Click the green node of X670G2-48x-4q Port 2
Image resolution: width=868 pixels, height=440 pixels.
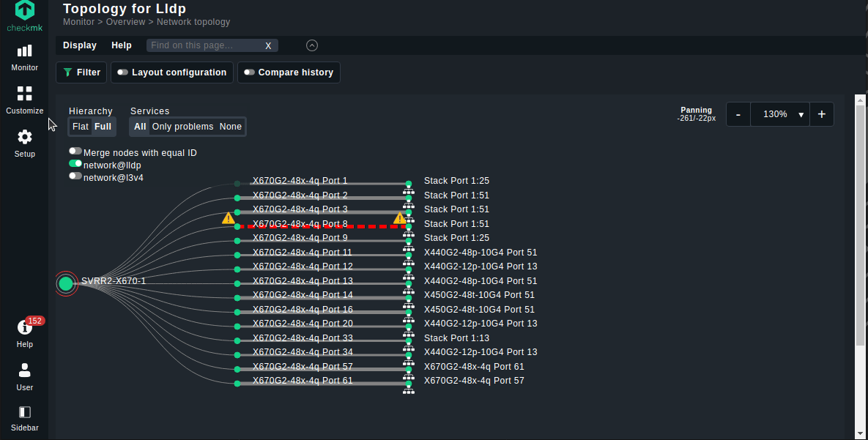[x=237, y=198]
